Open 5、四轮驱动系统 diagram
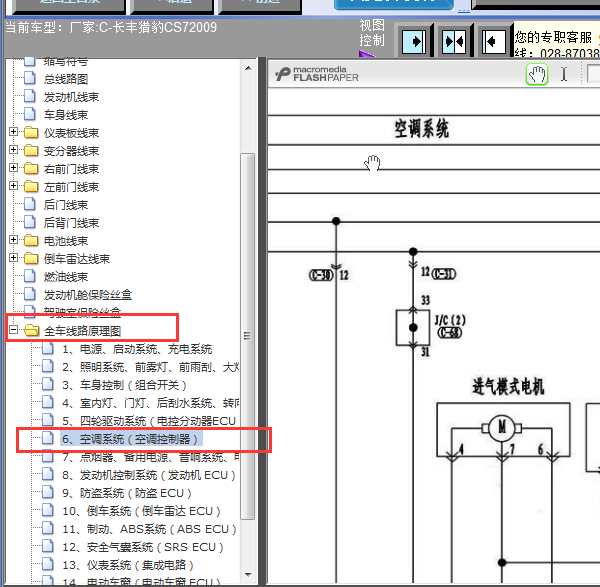The image size is (600, 587). coord(149,421)
